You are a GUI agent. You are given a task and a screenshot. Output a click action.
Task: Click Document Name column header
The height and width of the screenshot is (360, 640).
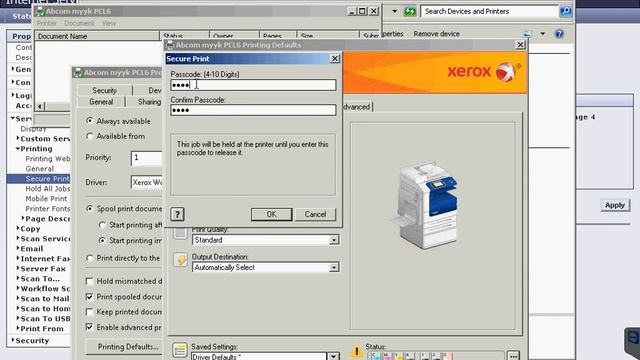tap(97, 36)
